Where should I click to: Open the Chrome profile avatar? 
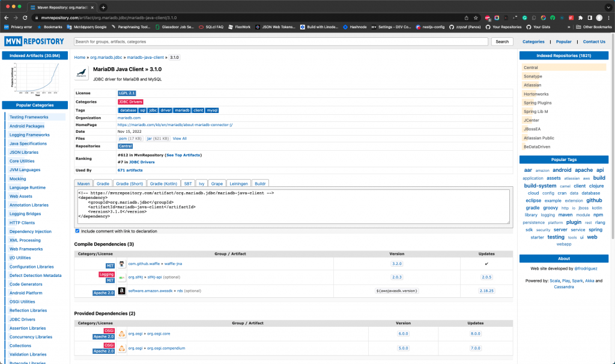tap(599, 17)
